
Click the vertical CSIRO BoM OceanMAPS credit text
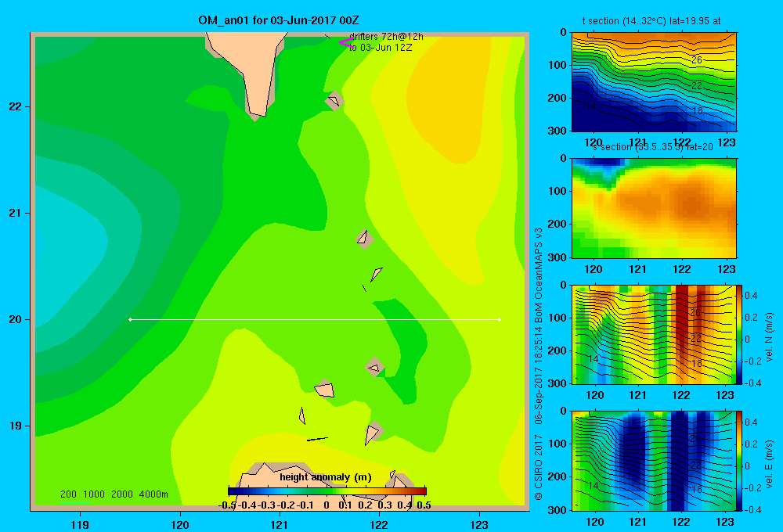(x=539, y=365)
